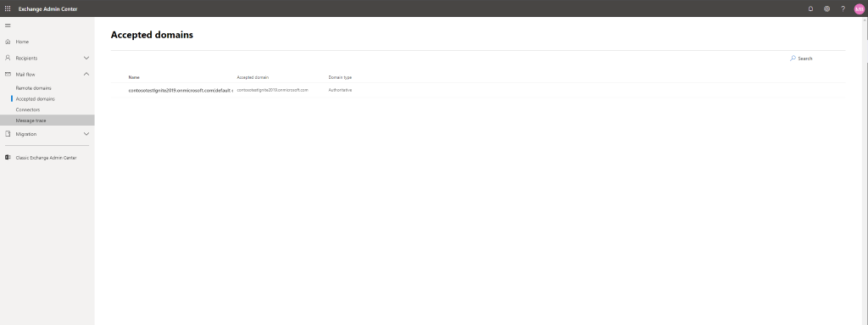The height and width of the screenshot is (325, 868).
Task: Open Connectors page
Action: click(28, 109)
